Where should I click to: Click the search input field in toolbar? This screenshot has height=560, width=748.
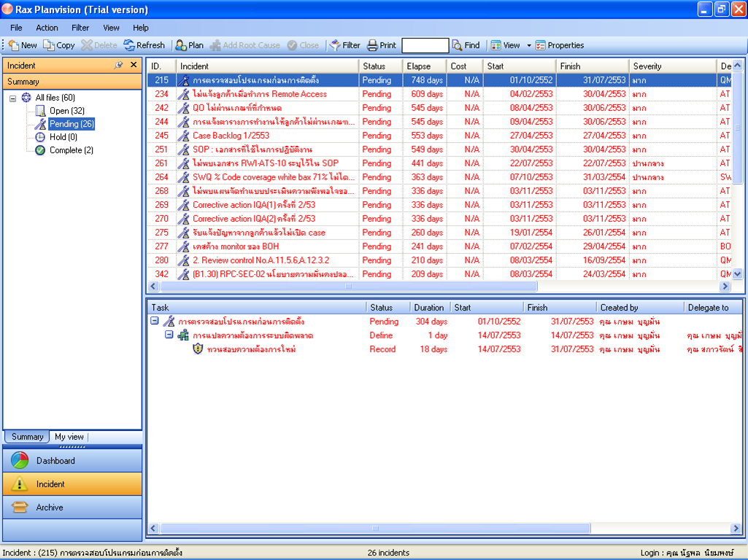425,45
